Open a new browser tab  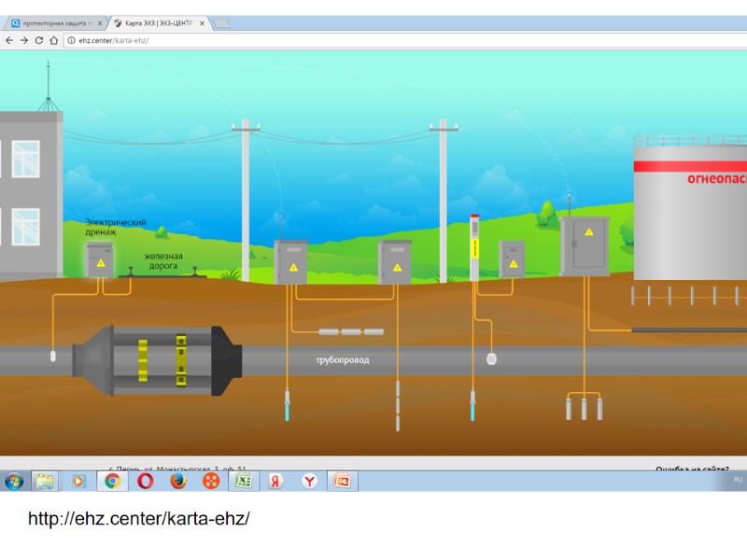tap(221, 24)
